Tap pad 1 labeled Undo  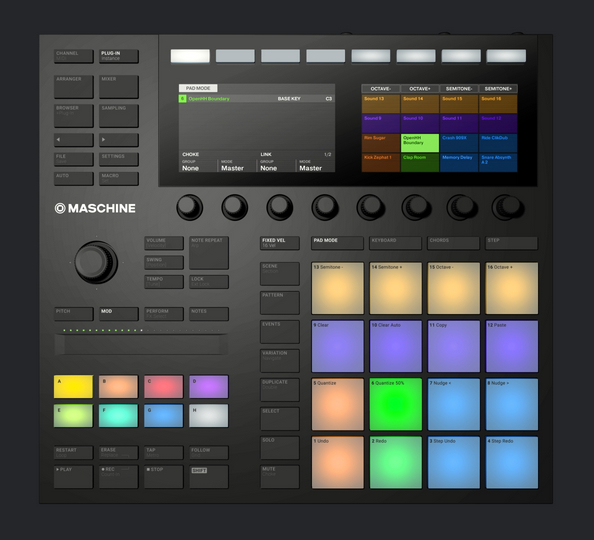point(338,462)
